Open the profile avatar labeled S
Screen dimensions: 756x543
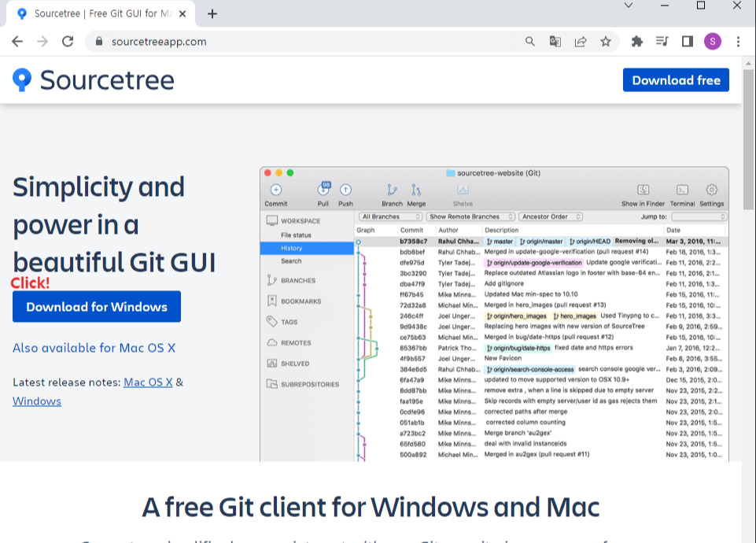click(x=713, y=42)
